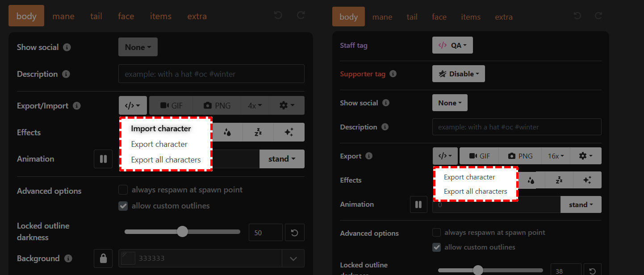Export a GIF from the right panel
The image size is (644, 275).
tap(480, 156)
